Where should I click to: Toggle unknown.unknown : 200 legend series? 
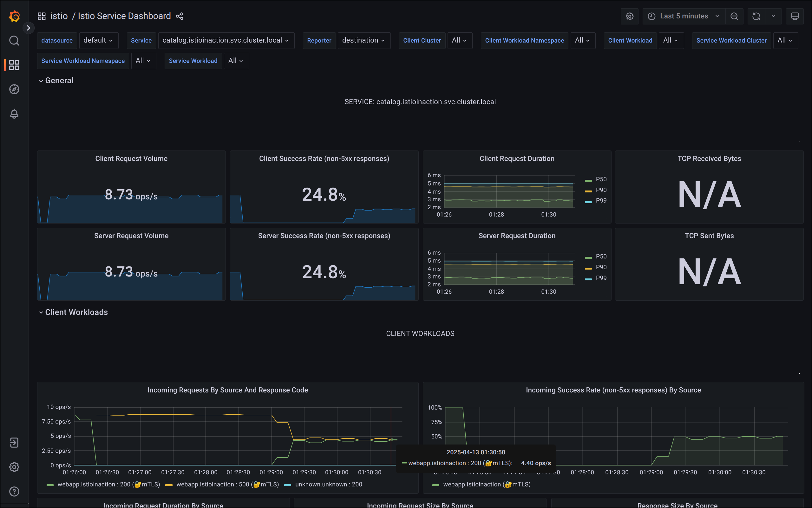[x=329, y=485]
